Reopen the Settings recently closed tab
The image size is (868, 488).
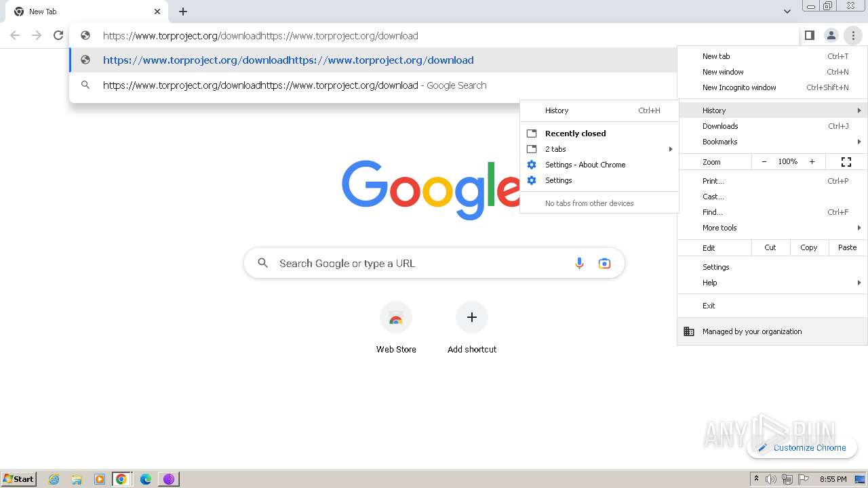click(x=599, y=180)
